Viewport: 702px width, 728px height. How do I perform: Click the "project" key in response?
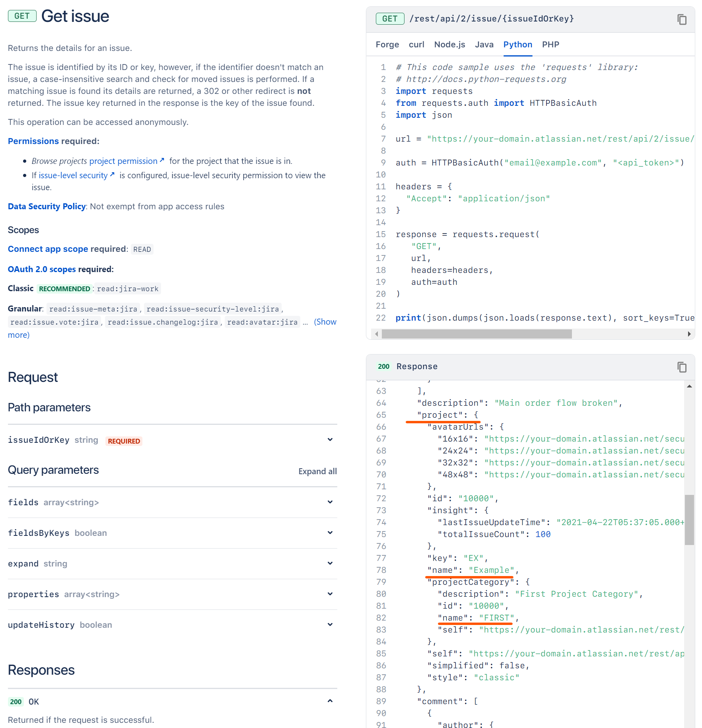(440, 415)
